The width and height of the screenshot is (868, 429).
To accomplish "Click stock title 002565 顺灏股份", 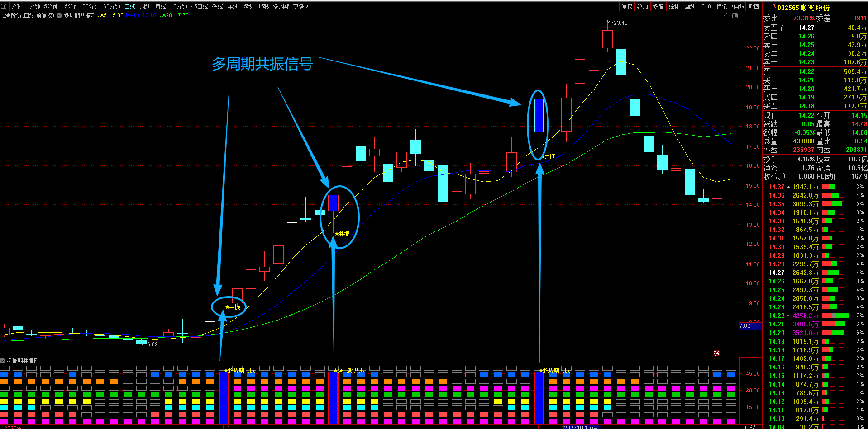I will [804, 8].
